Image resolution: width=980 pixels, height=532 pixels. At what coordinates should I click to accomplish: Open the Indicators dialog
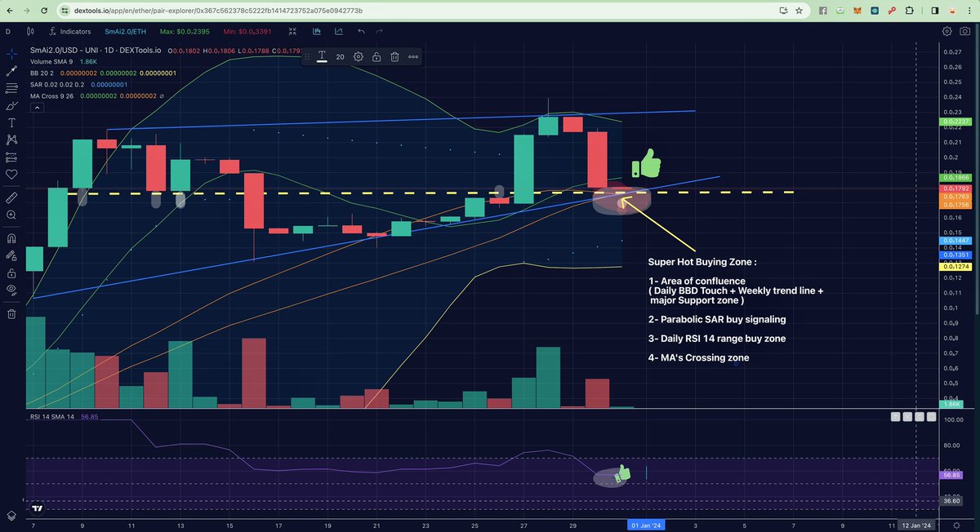[x=69, y=31]
